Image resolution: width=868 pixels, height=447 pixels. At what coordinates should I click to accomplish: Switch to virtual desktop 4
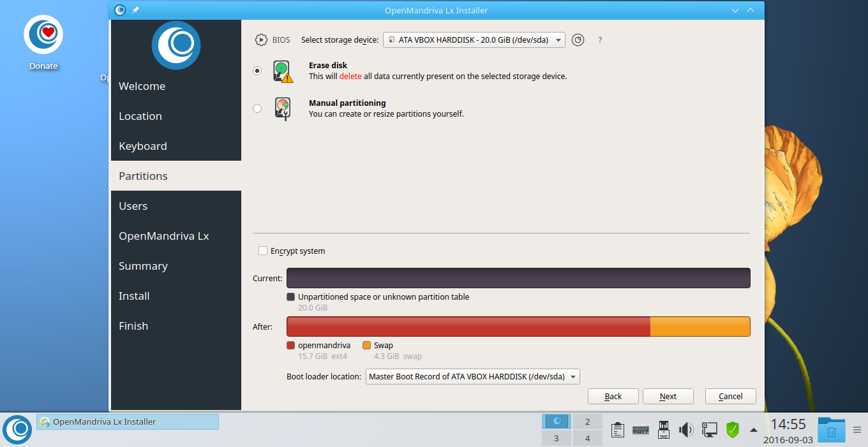pyautogui.click(x=588, y=438)
